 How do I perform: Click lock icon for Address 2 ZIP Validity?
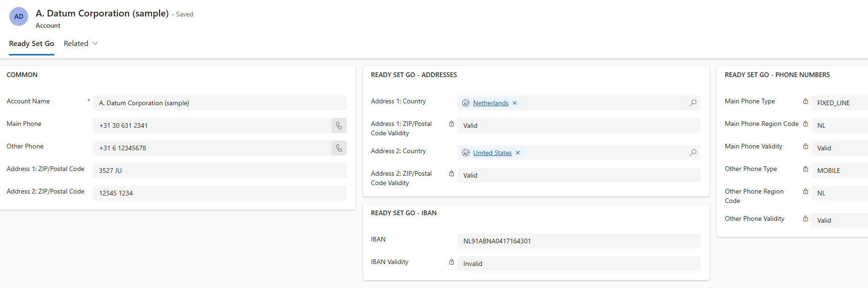[x=451, y=173]
